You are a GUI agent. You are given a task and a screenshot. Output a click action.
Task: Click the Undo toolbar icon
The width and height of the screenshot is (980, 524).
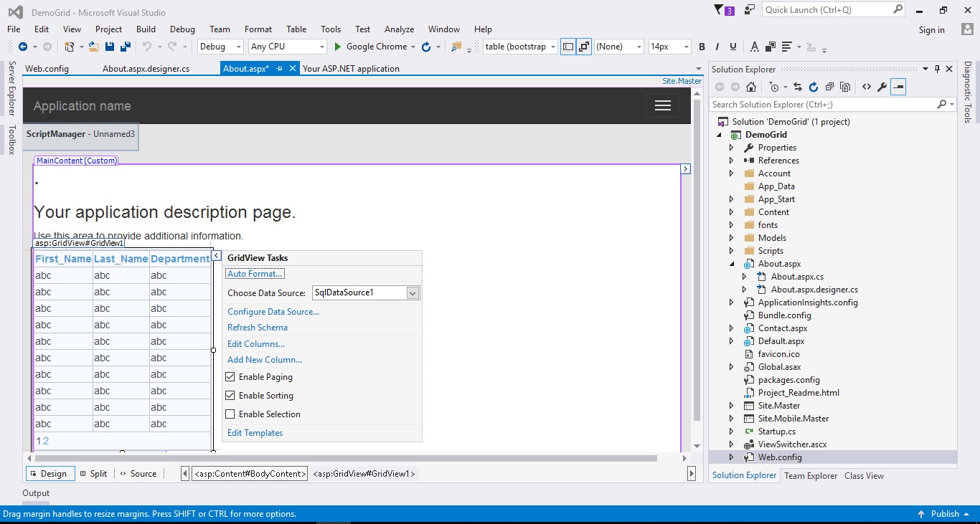click(x=146, y=47)
